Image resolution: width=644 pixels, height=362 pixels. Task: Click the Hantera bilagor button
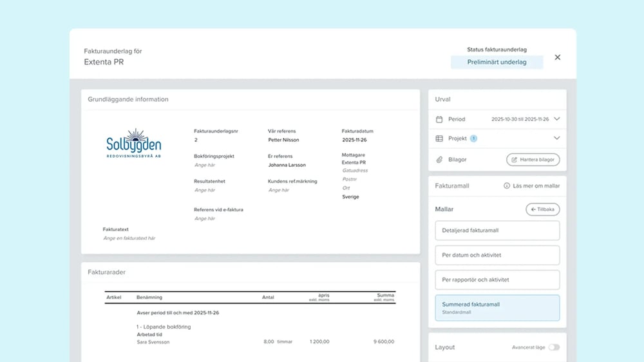533,159
